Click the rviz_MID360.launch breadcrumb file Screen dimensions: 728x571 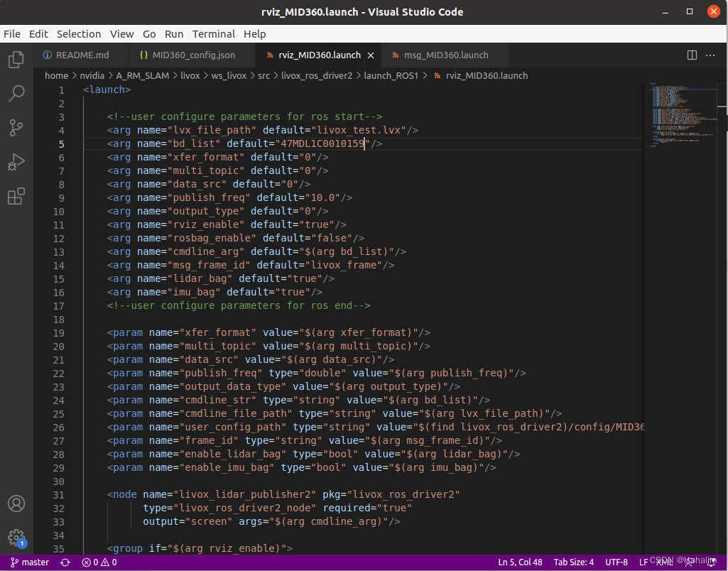pos(487,76)
